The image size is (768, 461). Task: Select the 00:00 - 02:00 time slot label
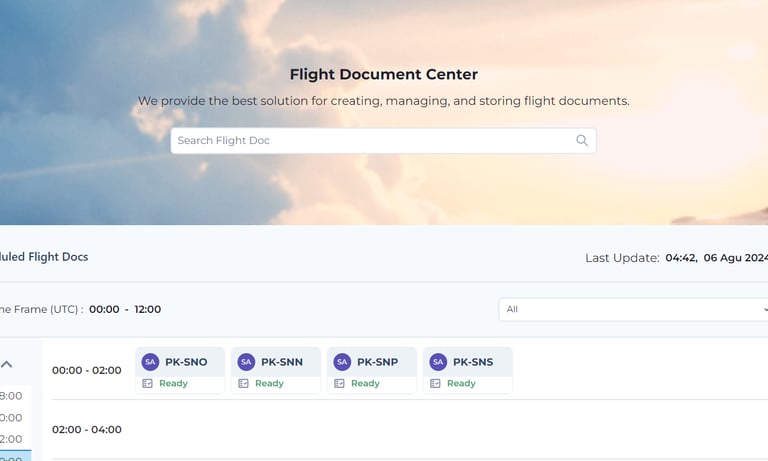[87, 370]
